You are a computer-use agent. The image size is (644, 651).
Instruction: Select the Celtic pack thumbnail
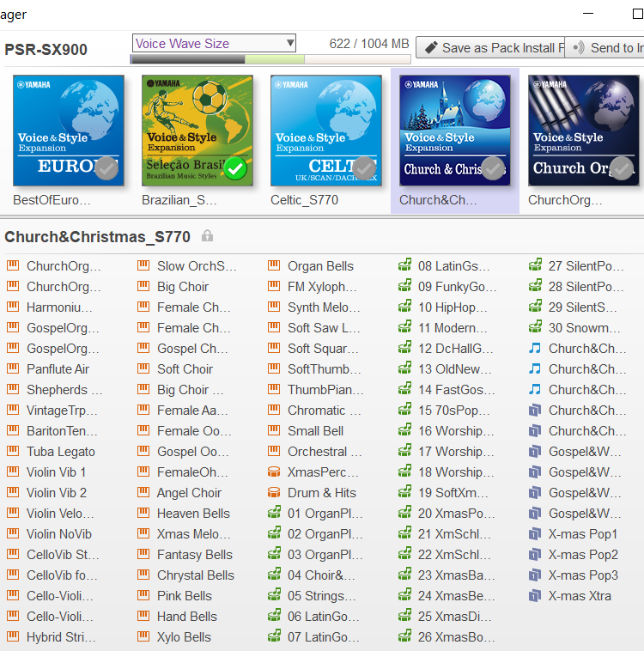coord(326,131)
